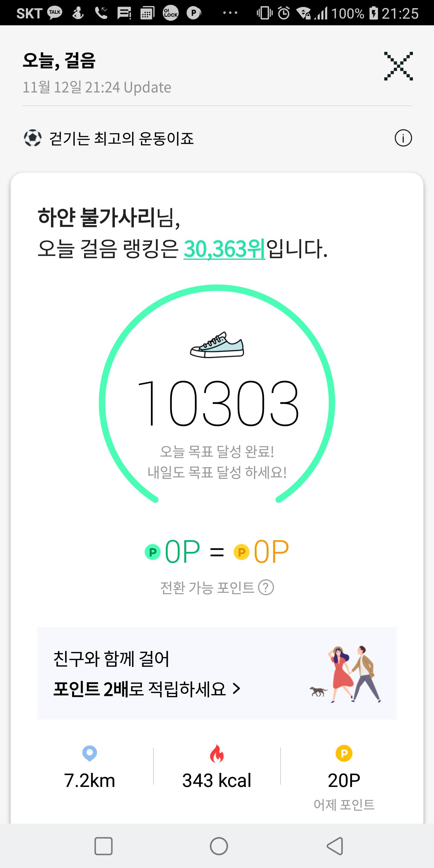Screen dimensions: 434x868
Task: Expand the chevron after 적립하세요
Action: coord(237,689)
